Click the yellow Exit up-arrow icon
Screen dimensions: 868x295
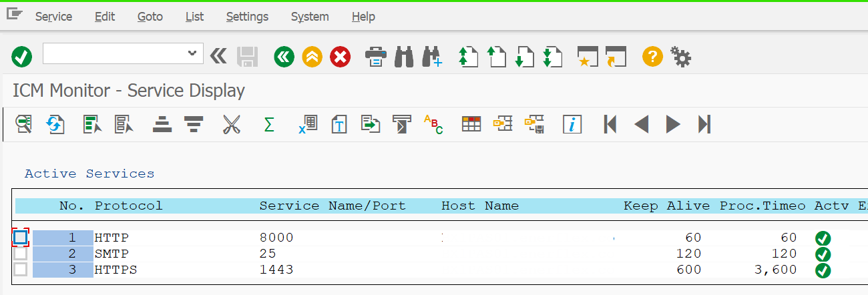[312, 57]
